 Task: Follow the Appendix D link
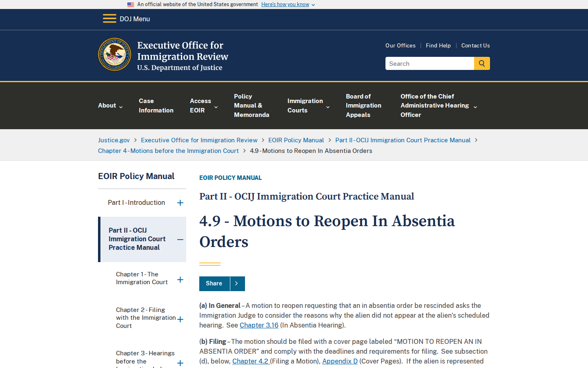click(x=340, y=361)
